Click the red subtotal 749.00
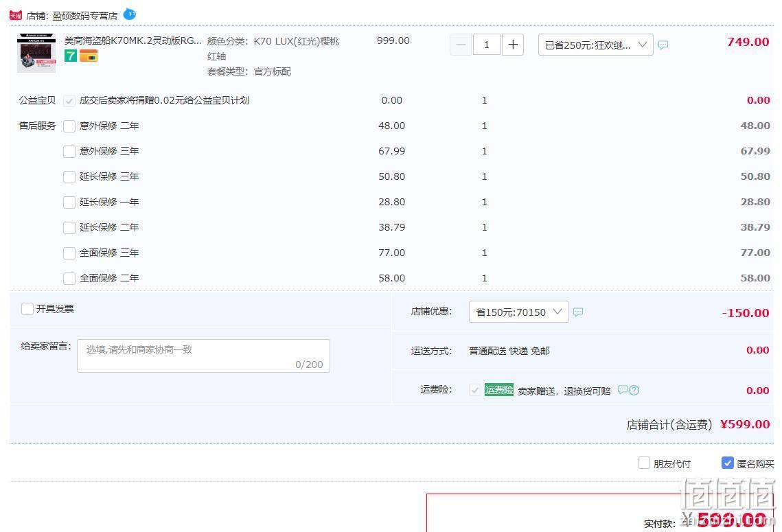 (x=748, y=42)
